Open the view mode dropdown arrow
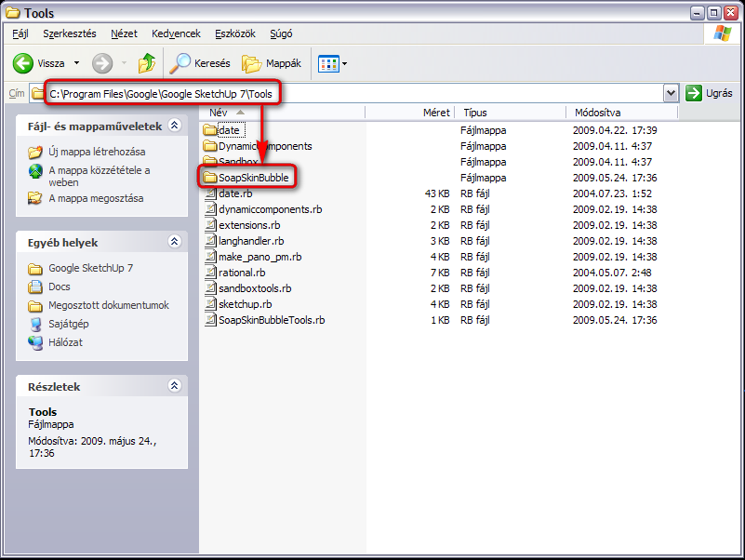This screenshot has height=560, width=745. [x=344, y=63]
